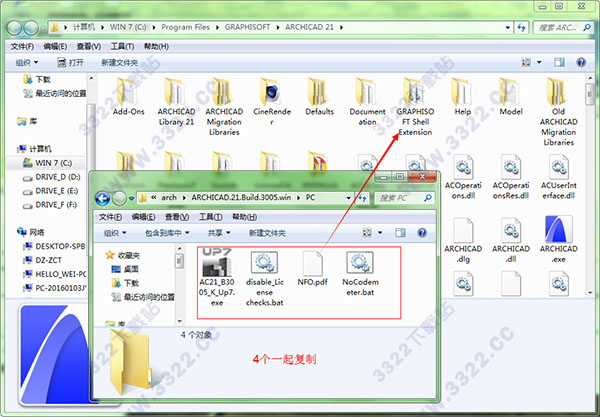Screen dimensions: 600x417
Task: Open address history dropdown in ARCHICAD 21 window
Action: 507,28
